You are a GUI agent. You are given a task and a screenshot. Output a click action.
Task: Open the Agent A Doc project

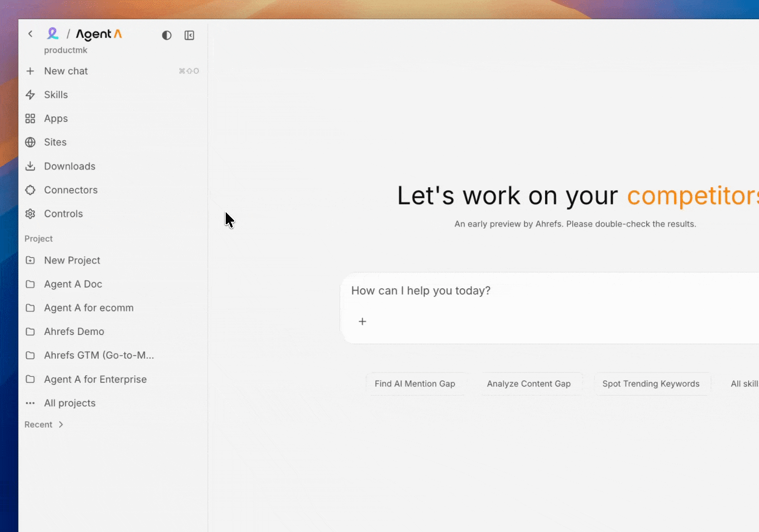pyautogui.click(x=112, y=284)
